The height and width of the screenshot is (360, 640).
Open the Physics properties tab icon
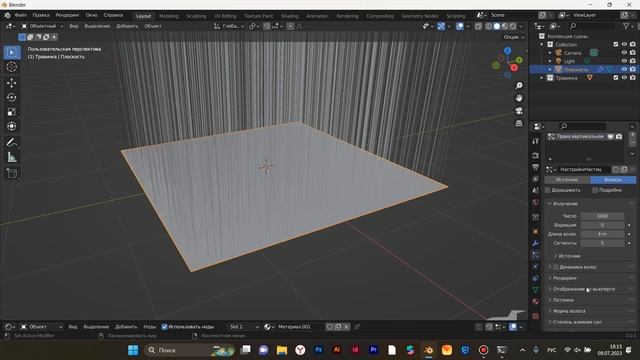pyautogui.click(x=536, y=267)
